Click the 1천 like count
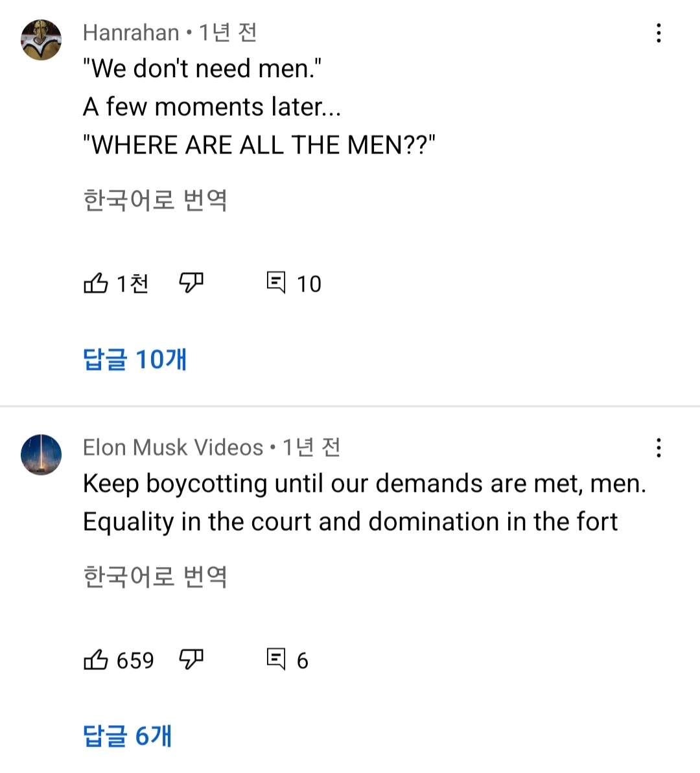 133,284
